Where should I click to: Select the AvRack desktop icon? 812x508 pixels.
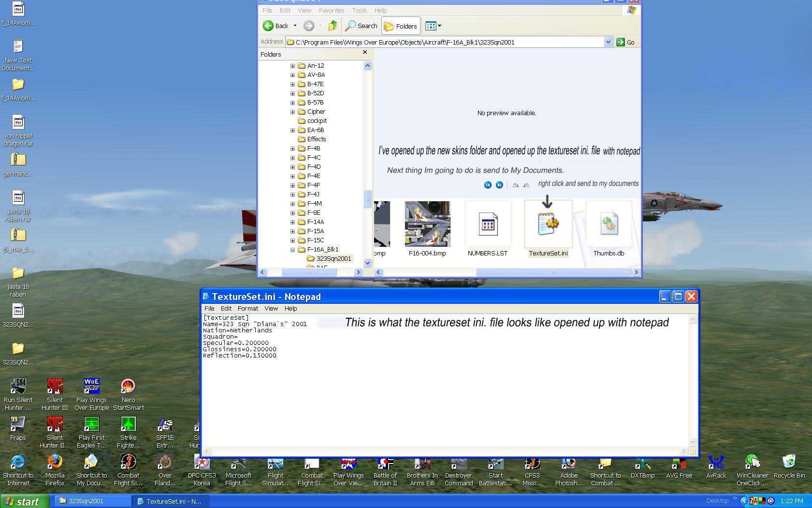point(716,466)
